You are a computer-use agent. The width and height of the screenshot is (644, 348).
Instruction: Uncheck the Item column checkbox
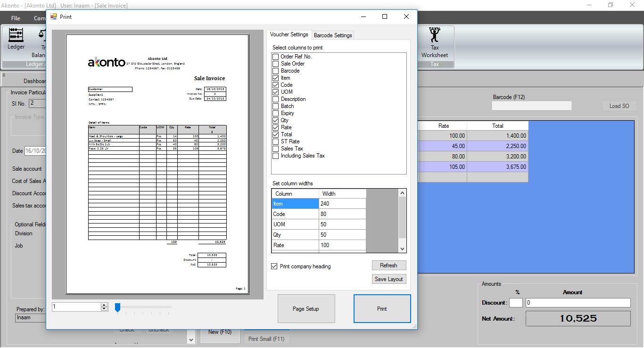pyautogui.click(x=275, y=78)
